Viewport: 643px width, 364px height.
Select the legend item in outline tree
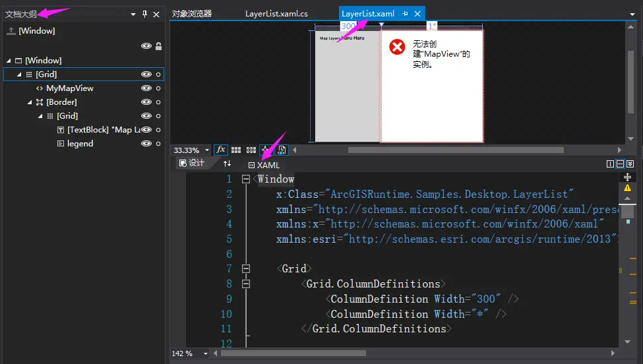[80, 144]
